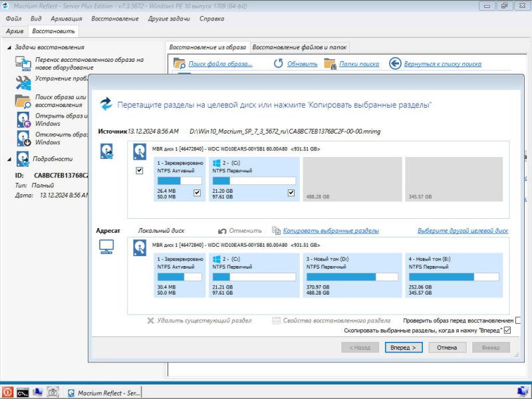
Task: Click the red power icon in taskbar
Action: tap(7, 392)
